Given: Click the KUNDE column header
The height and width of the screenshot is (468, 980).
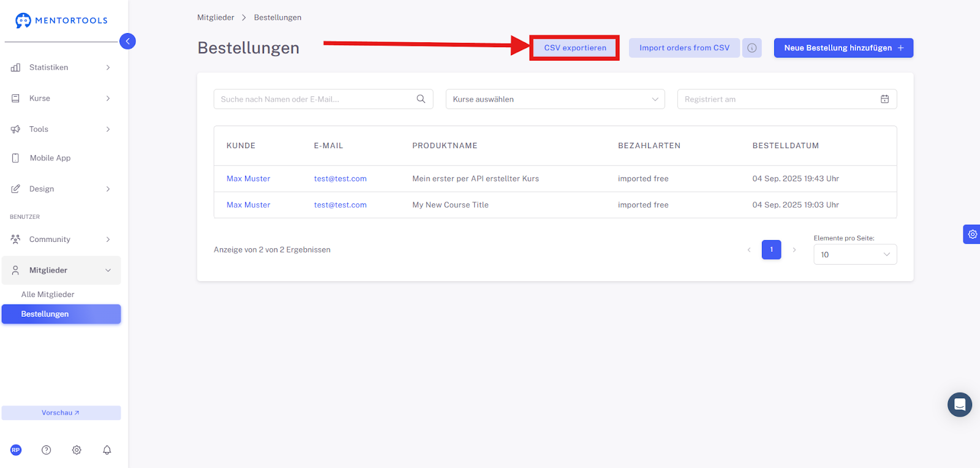Looking at the screenshot, I should tap(241, 146).
